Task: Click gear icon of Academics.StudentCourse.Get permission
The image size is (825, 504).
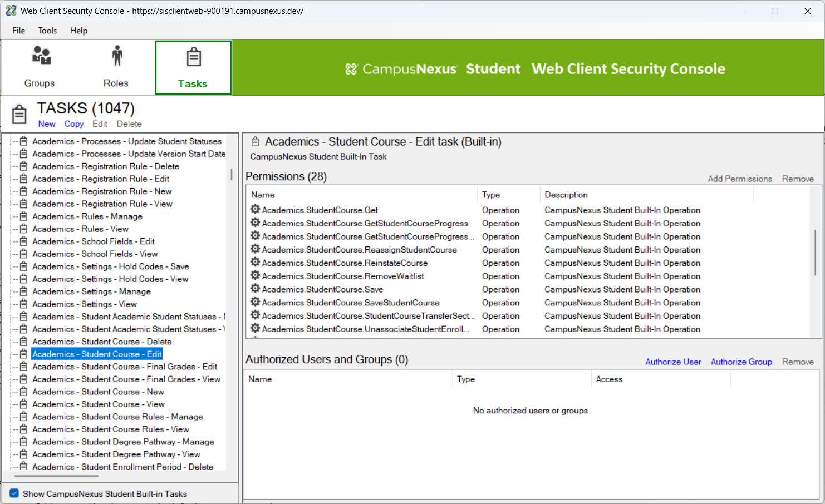Action: coord(255,209)
